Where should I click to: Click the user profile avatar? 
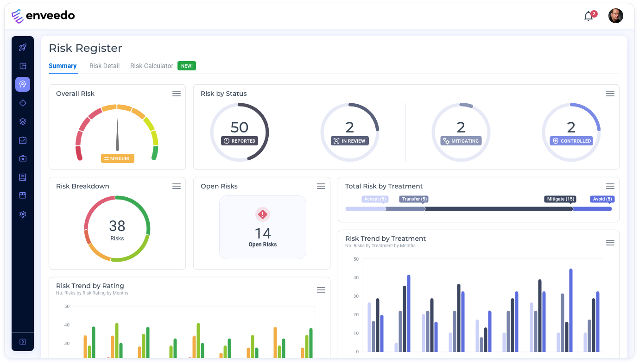coord(616,15)
